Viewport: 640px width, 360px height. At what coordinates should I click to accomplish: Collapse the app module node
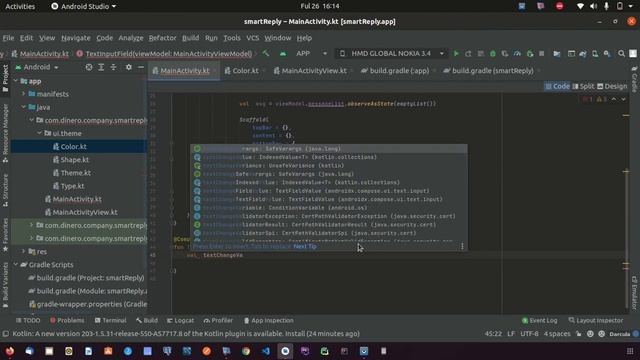click(16, 81)
